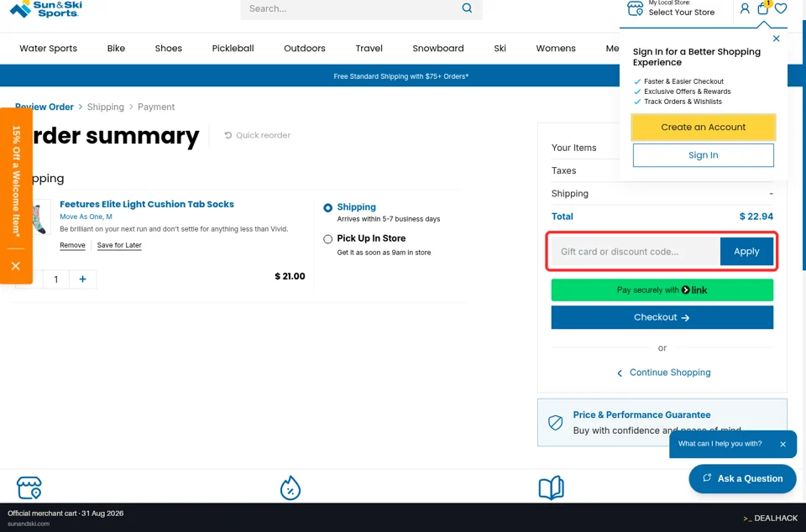
Task: Dismiss the 'What can I help you with' bubble
Action: pos(782,444)
